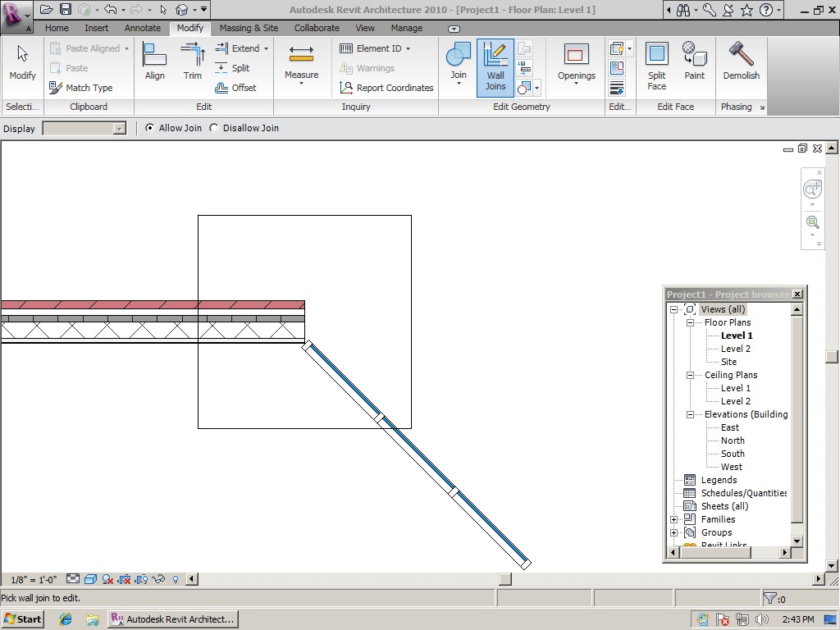840x630 pixels.
Task: Choose the Split tool
Action: [x=232, y=68]
